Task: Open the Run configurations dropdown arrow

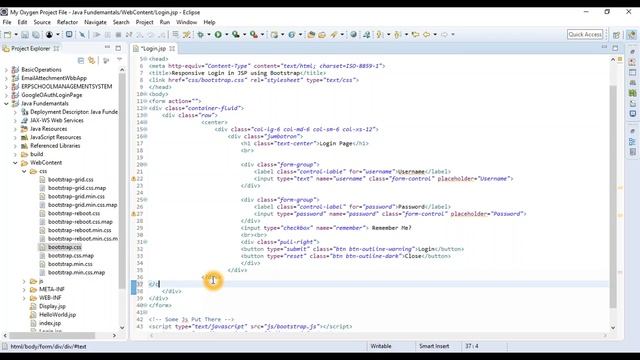Action: click(x=227, y=35)
